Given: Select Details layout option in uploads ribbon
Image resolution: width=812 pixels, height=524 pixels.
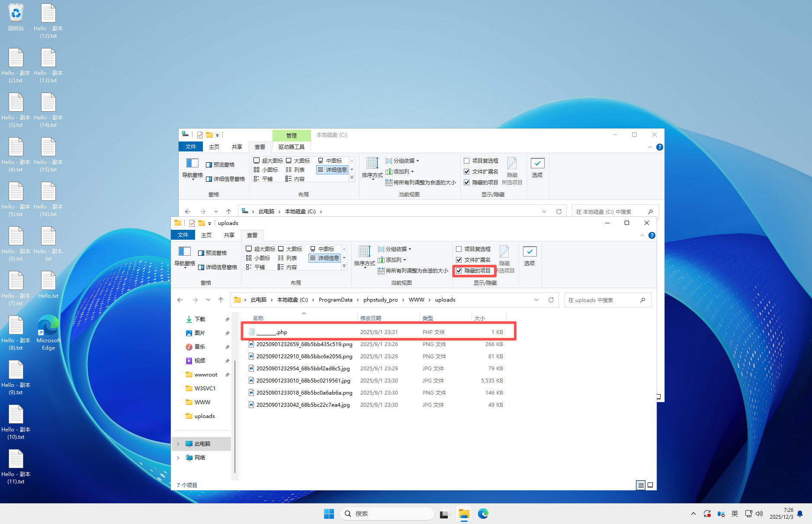Looking at the screenshot, I should 324,258.
